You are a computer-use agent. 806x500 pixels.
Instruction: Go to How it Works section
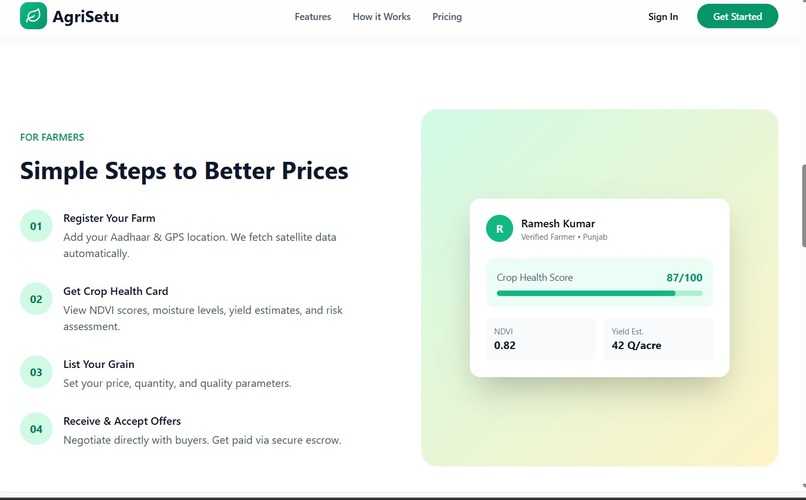coord(381,16)
